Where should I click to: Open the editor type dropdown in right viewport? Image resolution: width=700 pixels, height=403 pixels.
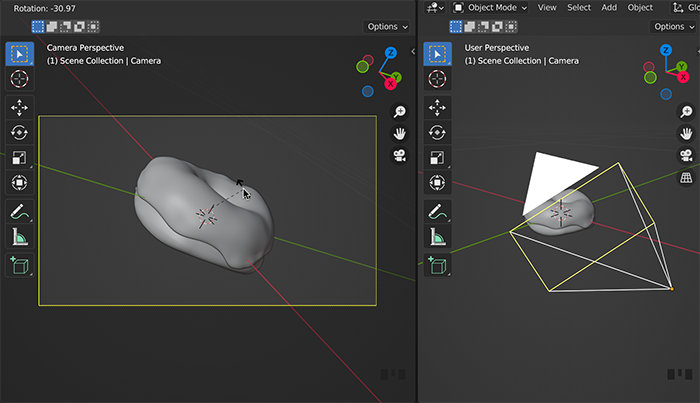(x=435, y=8)
